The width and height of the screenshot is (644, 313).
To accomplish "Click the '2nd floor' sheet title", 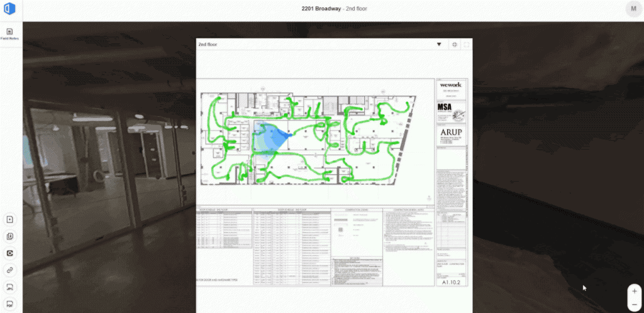I will (208, 45).
